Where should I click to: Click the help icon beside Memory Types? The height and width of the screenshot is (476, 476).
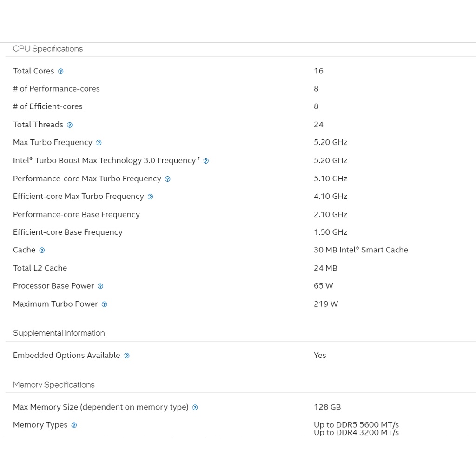tap(74, 425)
